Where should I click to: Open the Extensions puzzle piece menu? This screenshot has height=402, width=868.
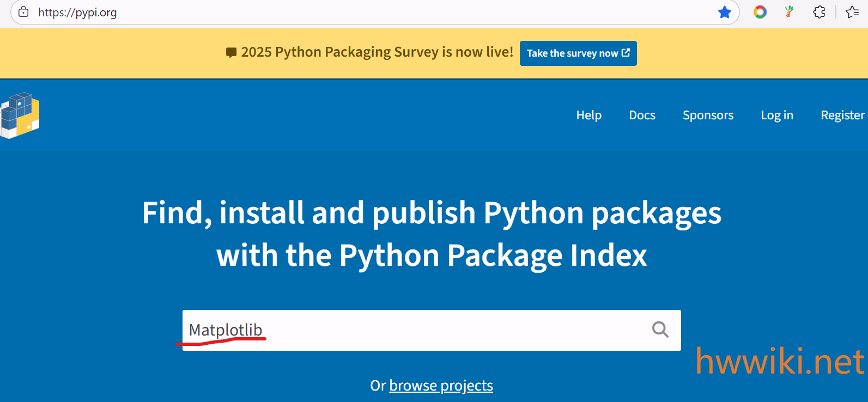click(819, 12)
